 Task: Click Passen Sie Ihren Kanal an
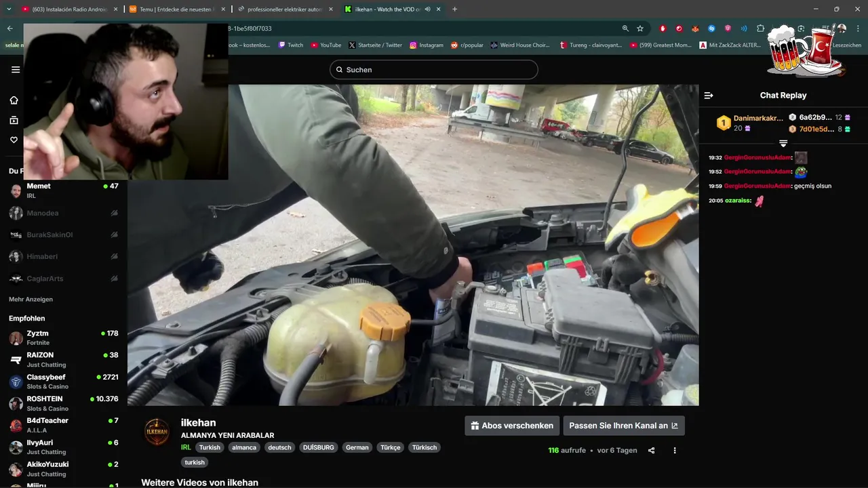pyautogui.click(x=624, y=426)
